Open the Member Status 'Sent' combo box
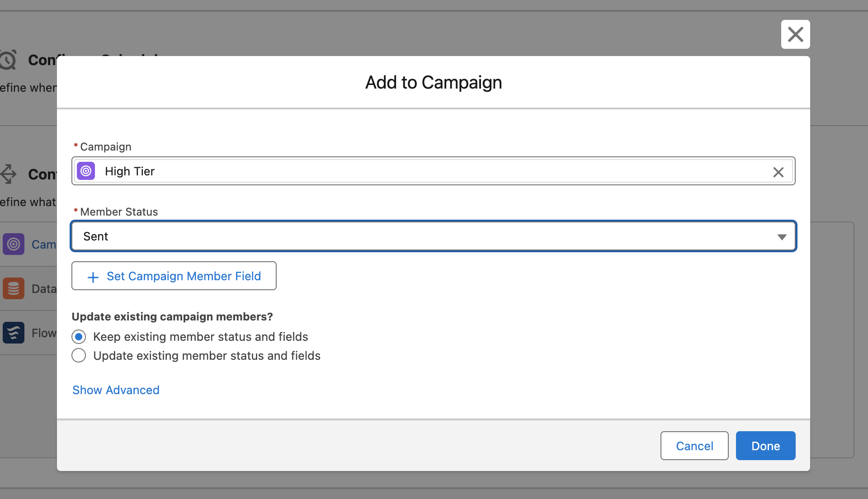This screenshot has width=868, height=499. point(407,236)
